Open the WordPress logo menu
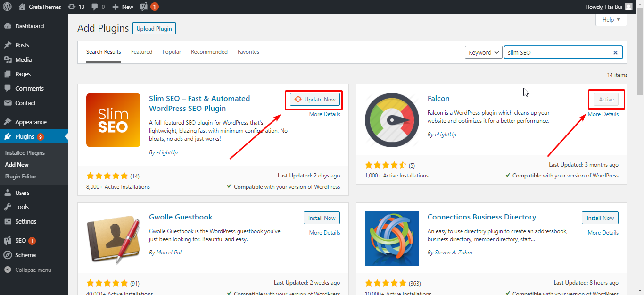 7,7
